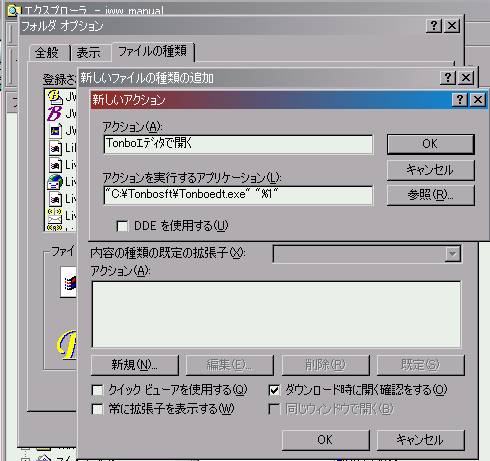Image resolution: width=490 pixels, height=461 pixels.
Task: Click the application path input field
Action: [x=238, y=195]
